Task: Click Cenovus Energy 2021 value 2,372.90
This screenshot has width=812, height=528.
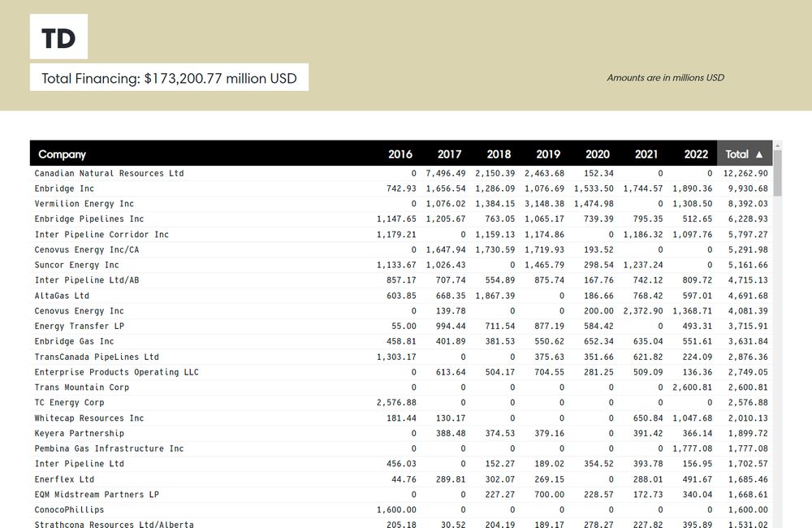Action: (x=643, y=311)
